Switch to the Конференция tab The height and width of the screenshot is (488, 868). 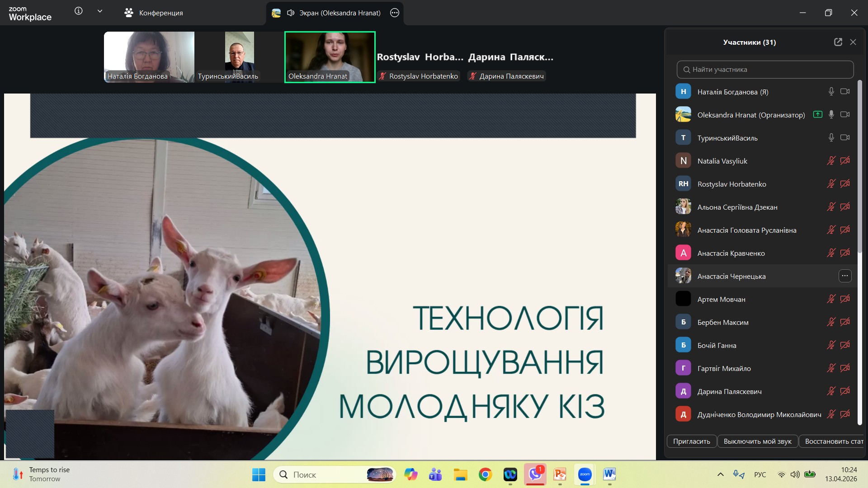coord(154,13)
